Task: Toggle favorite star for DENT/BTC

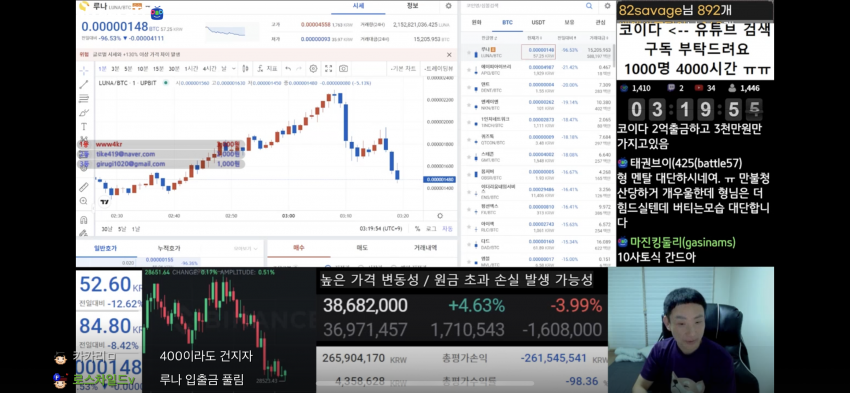Action: pyautogui.click(x=469, y=87)
